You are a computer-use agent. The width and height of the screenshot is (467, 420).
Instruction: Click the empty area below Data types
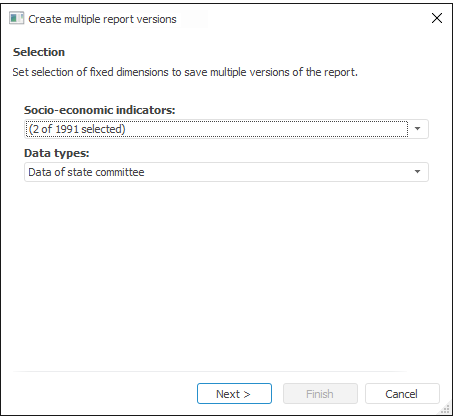[226, 273]
